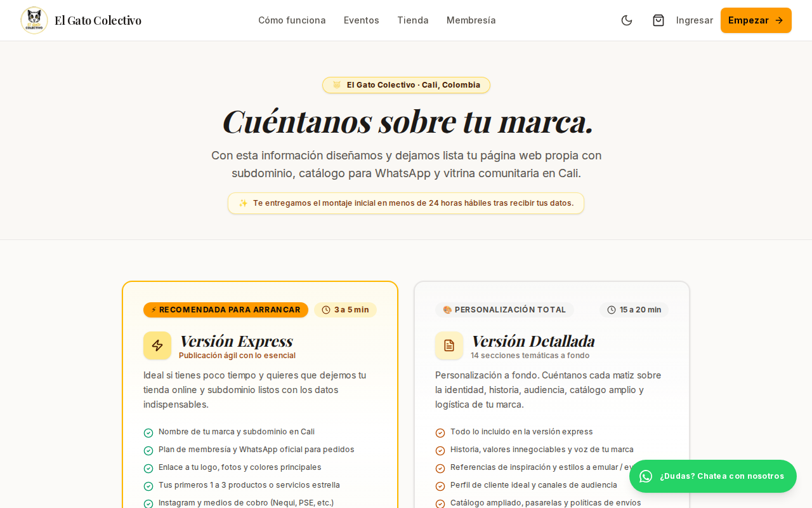This screenshot has height=508, width=812.
Task: Click check icon beside Referencias de inspiración
Action: tap(440, 469)
